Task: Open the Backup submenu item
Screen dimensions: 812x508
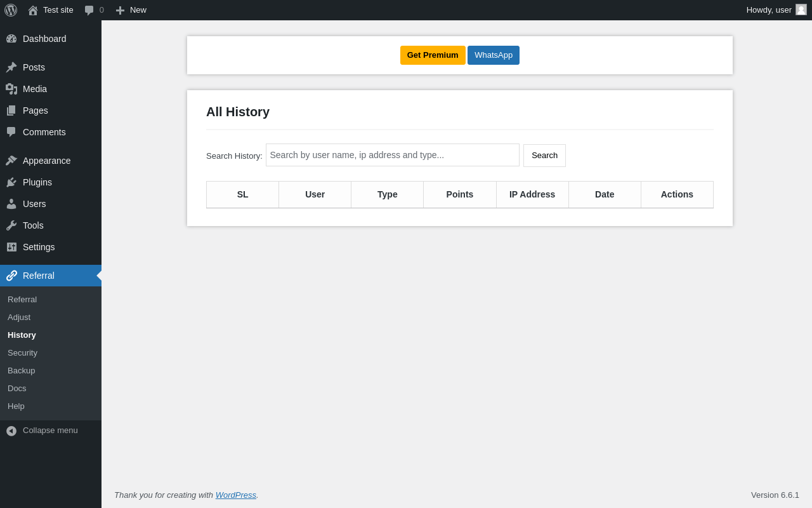Action: pos(22,370)
